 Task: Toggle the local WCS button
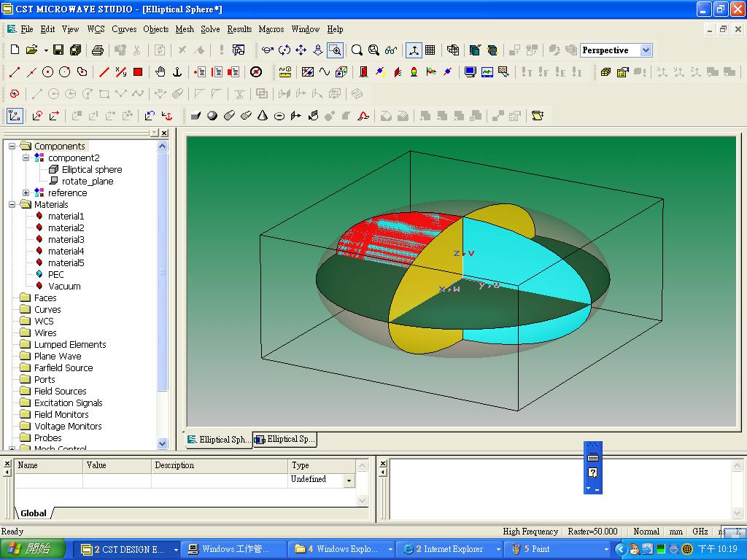coord(15,116)
